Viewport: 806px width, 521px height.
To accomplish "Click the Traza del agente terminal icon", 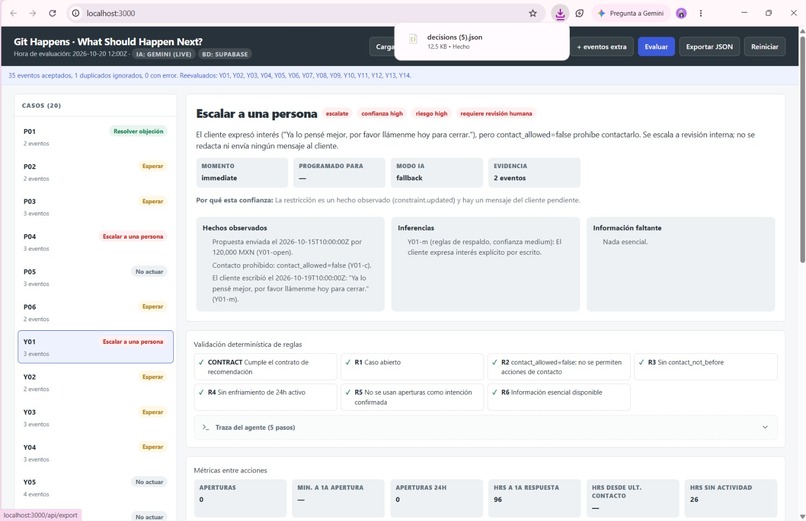I will click(206, 427).
